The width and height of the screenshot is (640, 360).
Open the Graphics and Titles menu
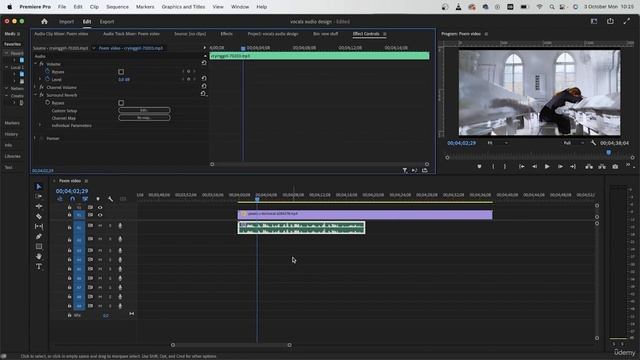click(183, 7)
